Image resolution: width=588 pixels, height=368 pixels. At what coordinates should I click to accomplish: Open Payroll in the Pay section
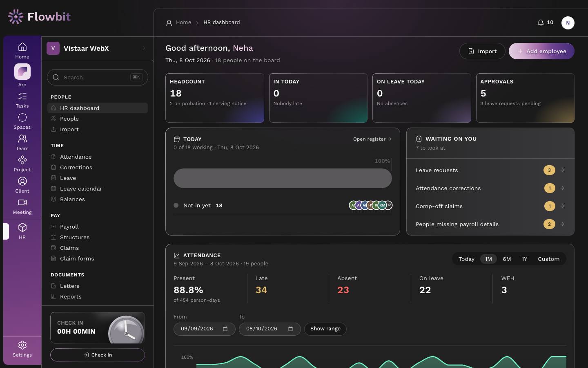98,227
